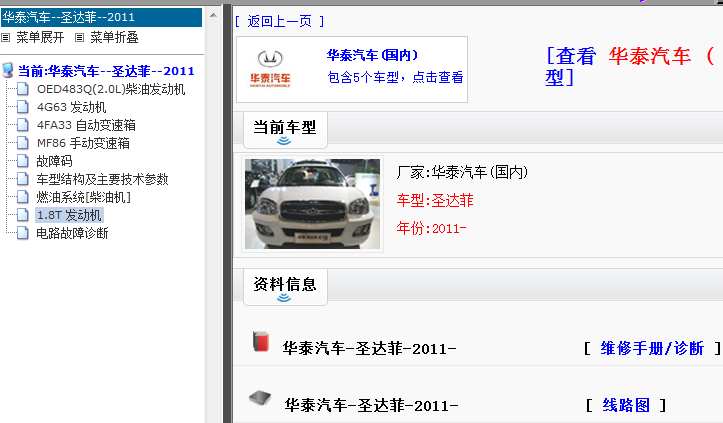Open the 华泰汽车 (国内) brand link
This screenshot has height=423, width=723.
pyautogui.click(x=372, y=55)
